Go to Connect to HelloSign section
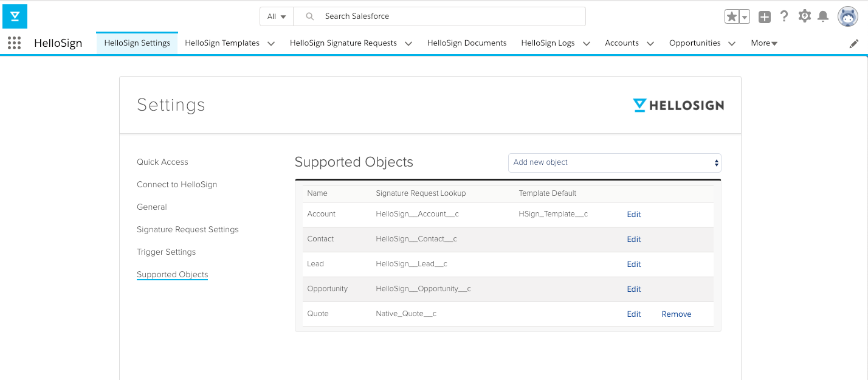Screen dimensions: 868x380 pyautogui.click(x=177, y=184)
